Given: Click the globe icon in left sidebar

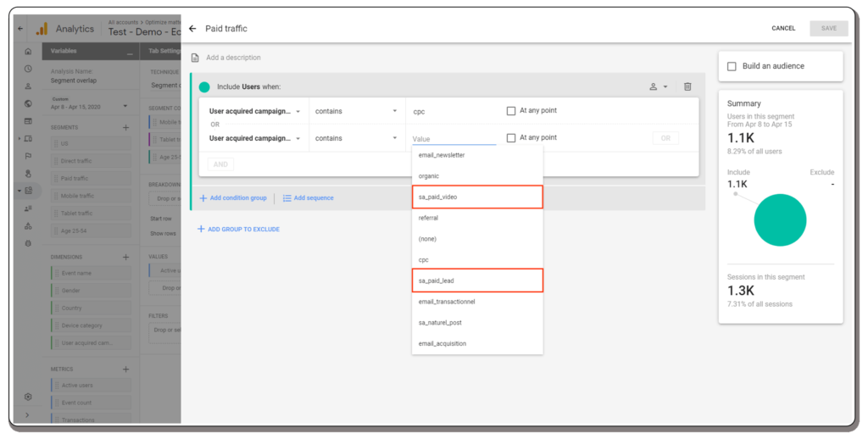Looking at the screenshot, I should pyautogui.click(x=28, y=103).
